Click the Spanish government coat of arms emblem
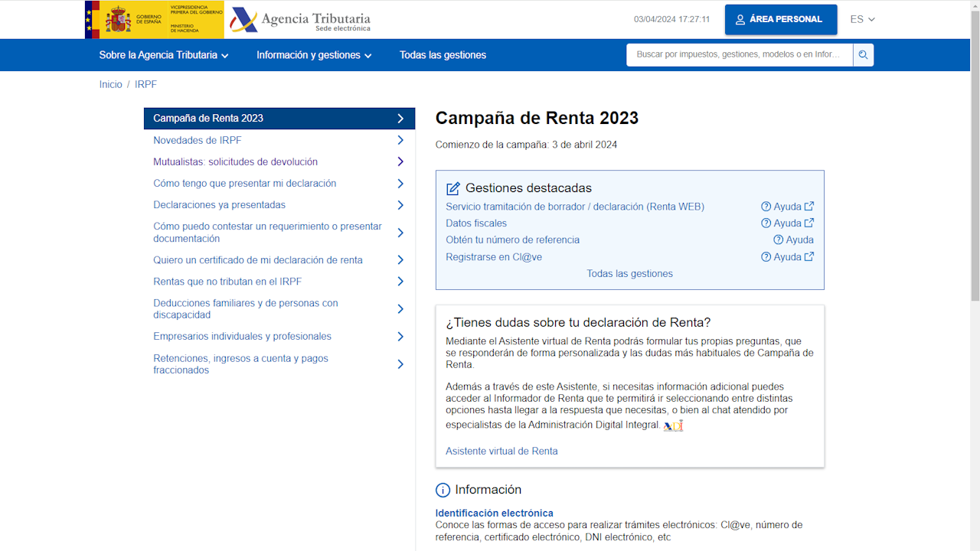Image resolution: width=980 pixels, height=551 pixels. (116, 18)
